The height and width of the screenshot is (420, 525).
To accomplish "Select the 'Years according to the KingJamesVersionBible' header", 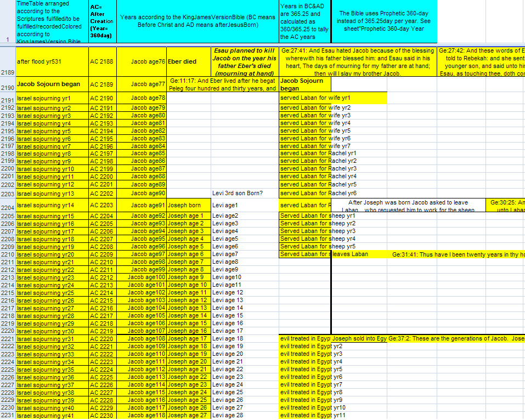I will [x=197, y=21].
